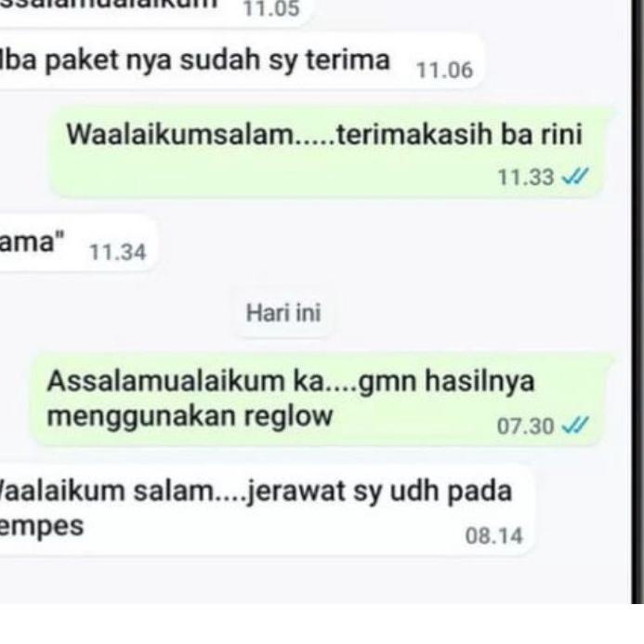
Task: Tap the 11.34 timestamp
Action: point(117,252)
